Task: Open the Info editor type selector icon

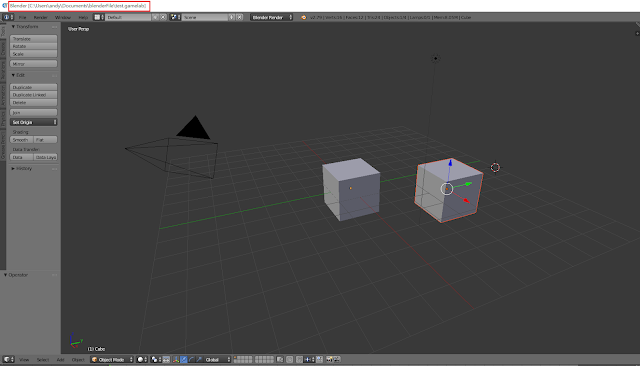Action: pyautogui.click(x=8, y=17)
